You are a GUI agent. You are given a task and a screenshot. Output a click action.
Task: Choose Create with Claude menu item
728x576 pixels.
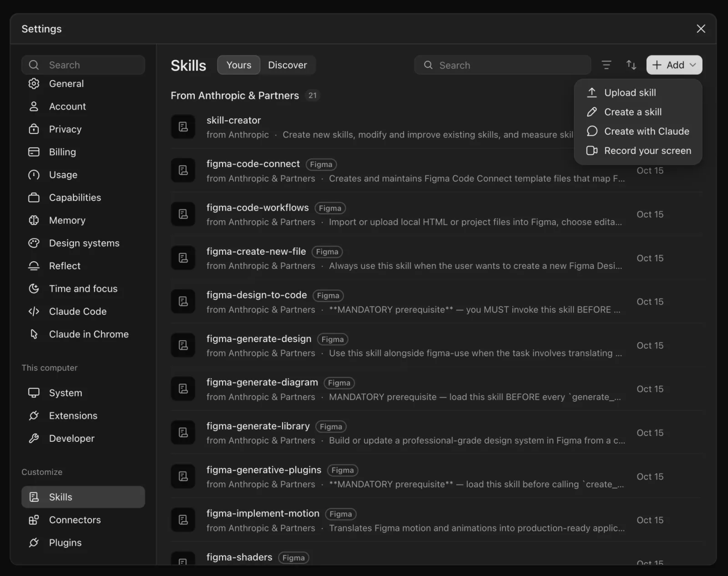(638, 131)
